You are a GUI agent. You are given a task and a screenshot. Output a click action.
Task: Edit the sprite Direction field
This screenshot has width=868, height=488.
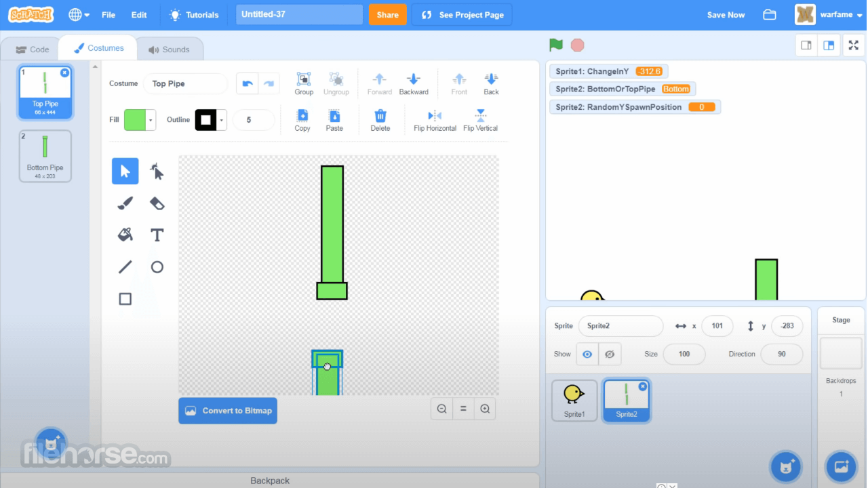pyautogui.click(x=782, y=354)
